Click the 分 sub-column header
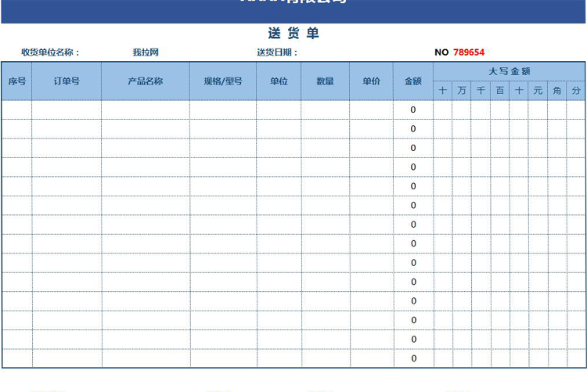 577,91
